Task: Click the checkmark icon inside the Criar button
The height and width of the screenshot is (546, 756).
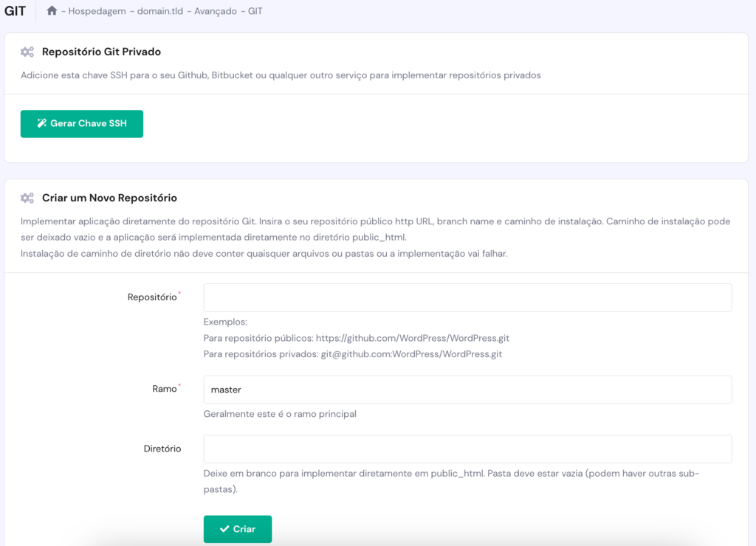Action: (224, 529)
